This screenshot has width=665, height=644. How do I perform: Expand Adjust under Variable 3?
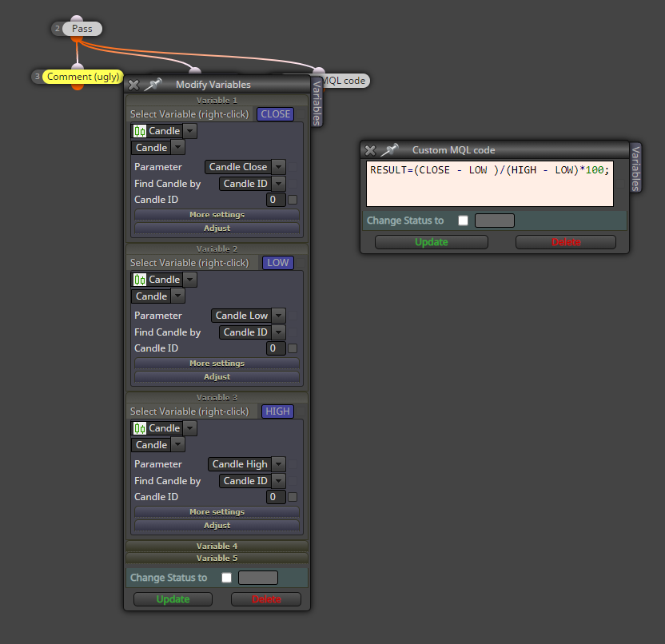click(217, 525)
